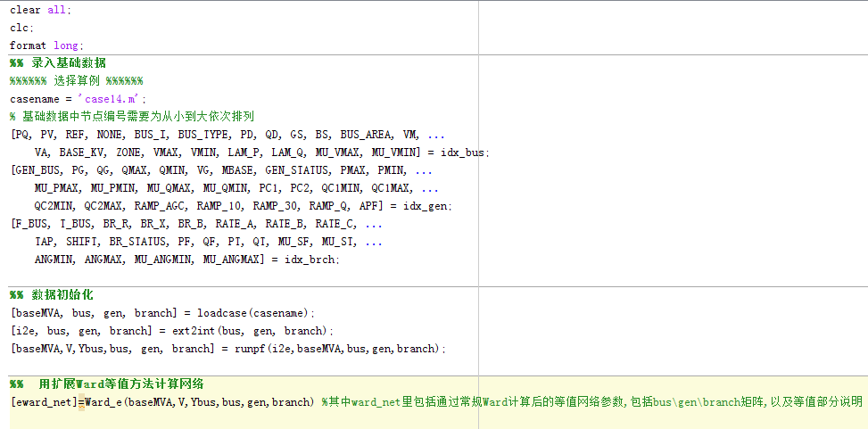Select the '用扩展Ward等值方法计算网络' section header
Viewport: 868px width, 429px height.
(x=107, y=384)
